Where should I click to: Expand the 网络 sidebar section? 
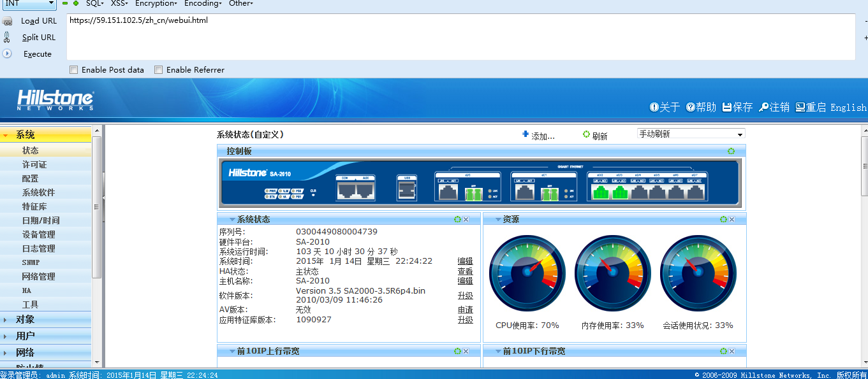[46, 352]
